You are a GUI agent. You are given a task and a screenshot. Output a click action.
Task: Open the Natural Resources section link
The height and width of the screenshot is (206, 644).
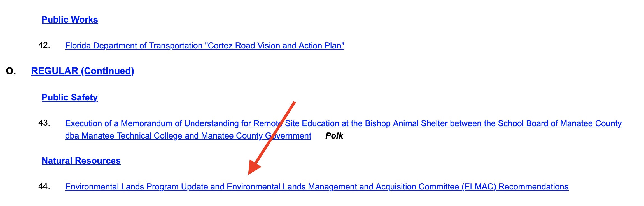[x=81, y=161]
